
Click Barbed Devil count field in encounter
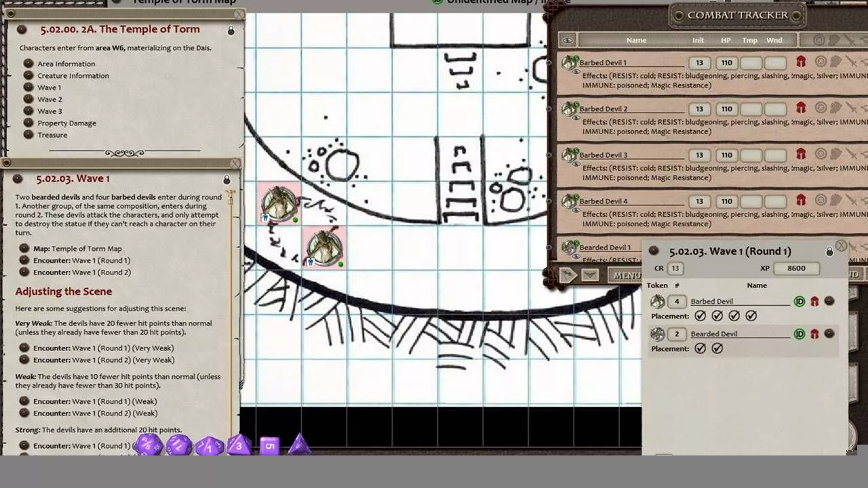677,302
